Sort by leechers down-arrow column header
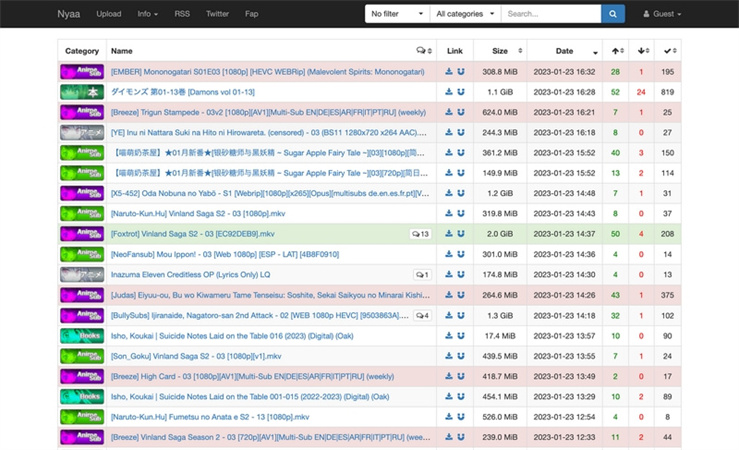The width and height of the screenshot is (739, 450). pyautogui.click(x=641, y=50)
